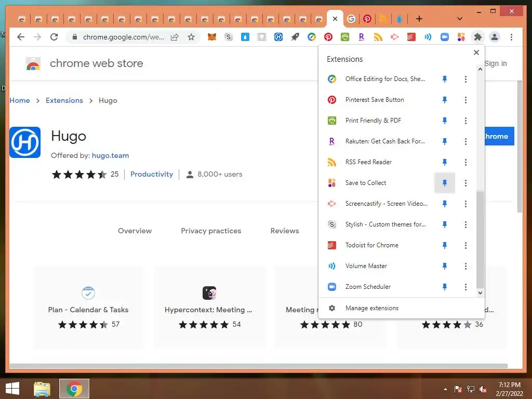Open the hugo.team developer link
The height and width of the screenshot is (399, 532).
(110, 155)
